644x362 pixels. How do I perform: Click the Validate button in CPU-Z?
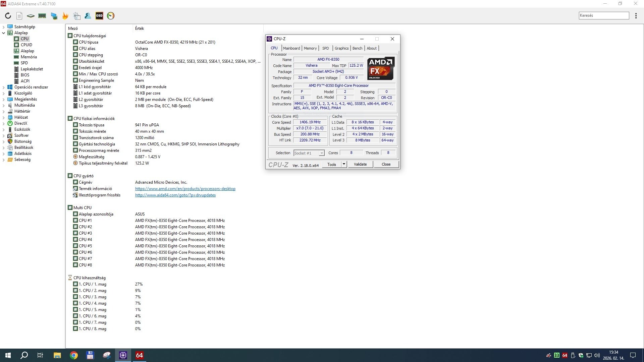pos(360,164)
